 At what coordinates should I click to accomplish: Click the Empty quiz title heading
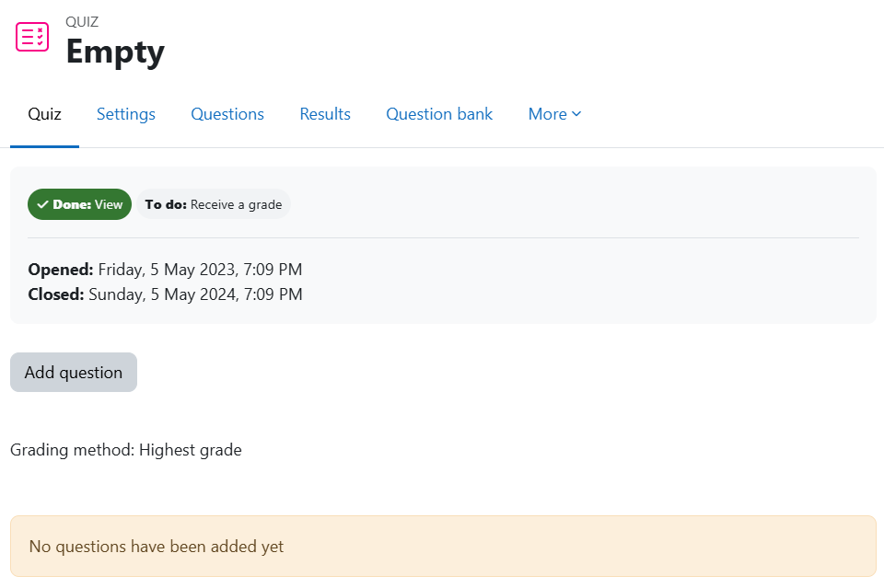click(x=115, y=52)
